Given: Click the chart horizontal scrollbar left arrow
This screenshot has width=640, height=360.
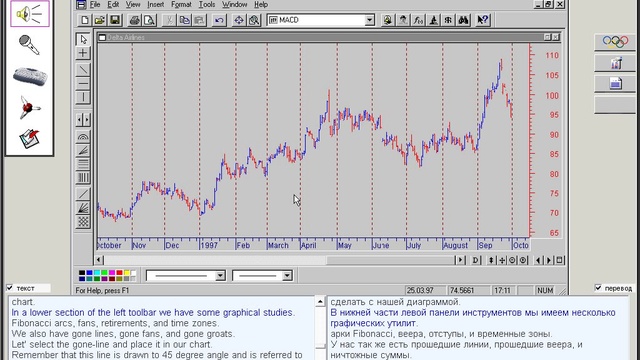Looking at the screenshot, I should pos(99,260).
